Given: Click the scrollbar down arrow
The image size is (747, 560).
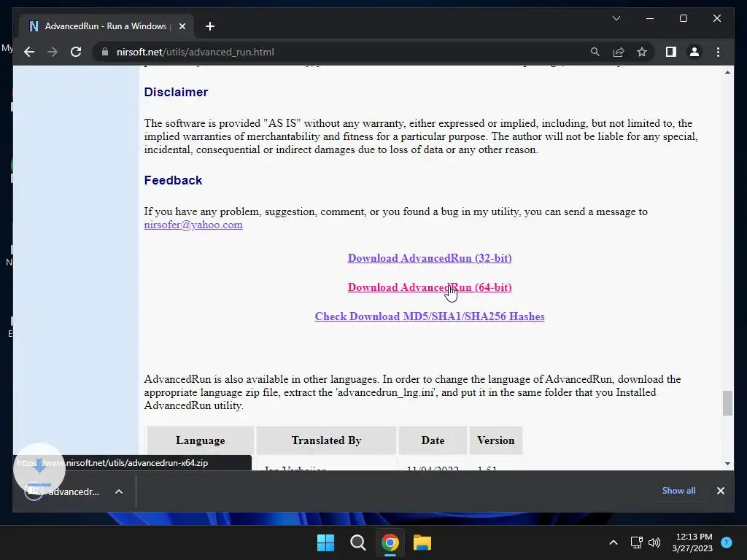Looking at the screenshot, I should click(x=727, y=463).
